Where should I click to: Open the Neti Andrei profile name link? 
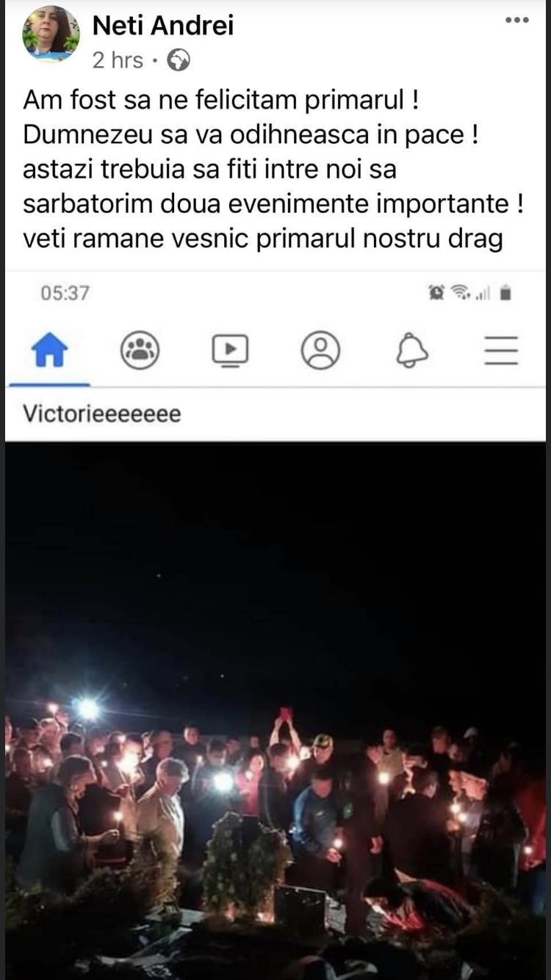(x=163, y=26)
